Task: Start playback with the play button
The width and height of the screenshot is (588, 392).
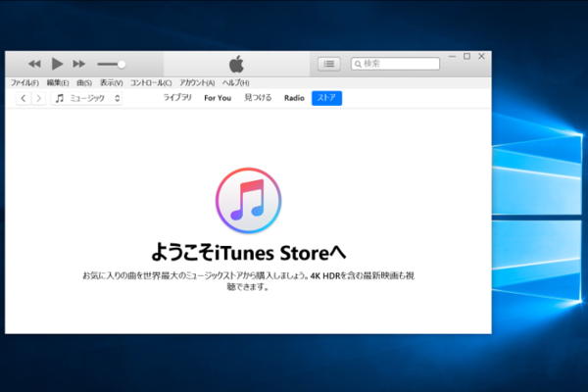Action: 57,64
